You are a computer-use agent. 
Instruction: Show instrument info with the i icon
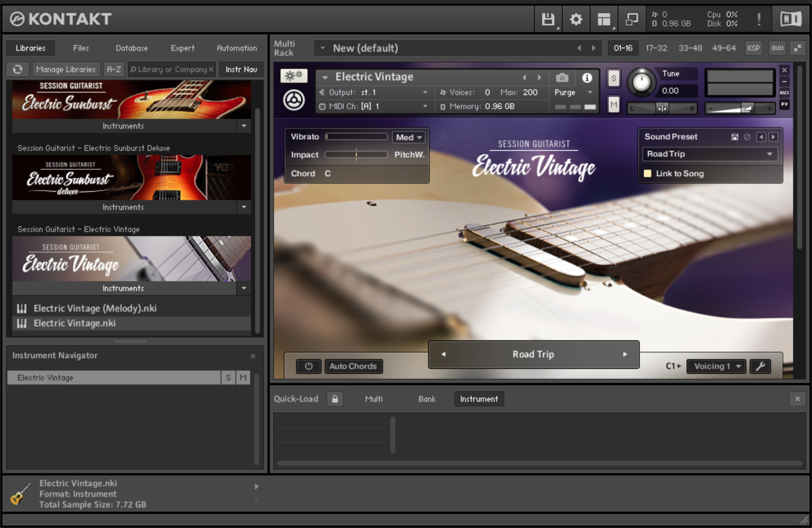[587, 78]
